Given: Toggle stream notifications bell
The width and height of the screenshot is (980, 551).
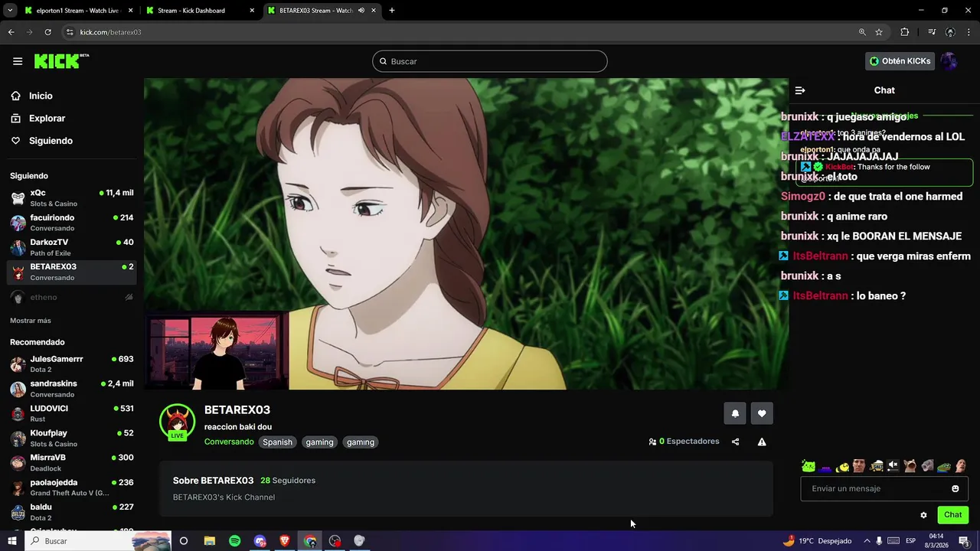Looking at the screenshot, I should 735,413.
